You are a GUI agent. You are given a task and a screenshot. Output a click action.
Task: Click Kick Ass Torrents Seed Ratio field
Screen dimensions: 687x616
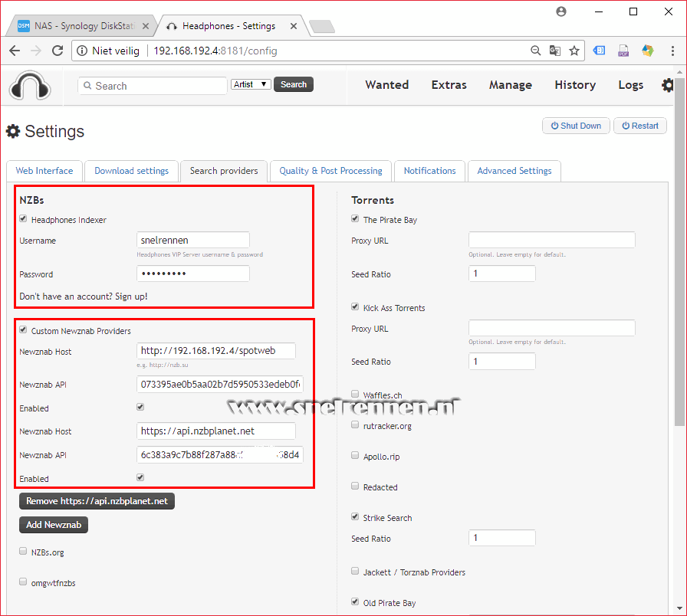(502, 362)
